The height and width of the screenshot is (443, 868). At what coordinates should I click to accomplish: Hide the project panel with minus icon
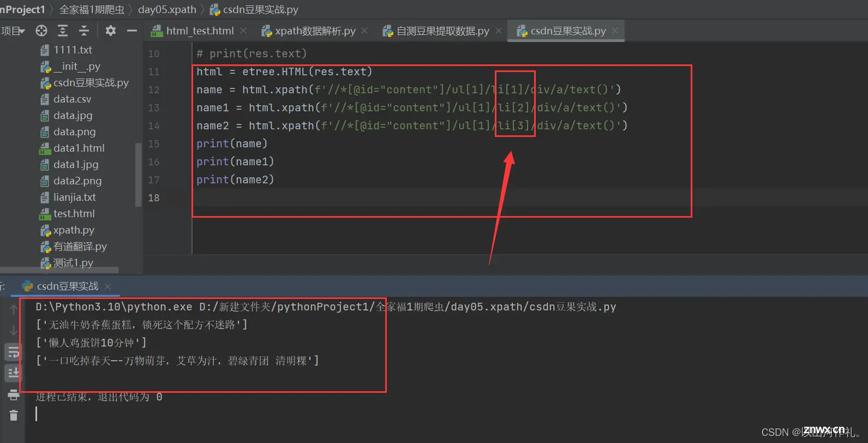click(x=131, y=31)
